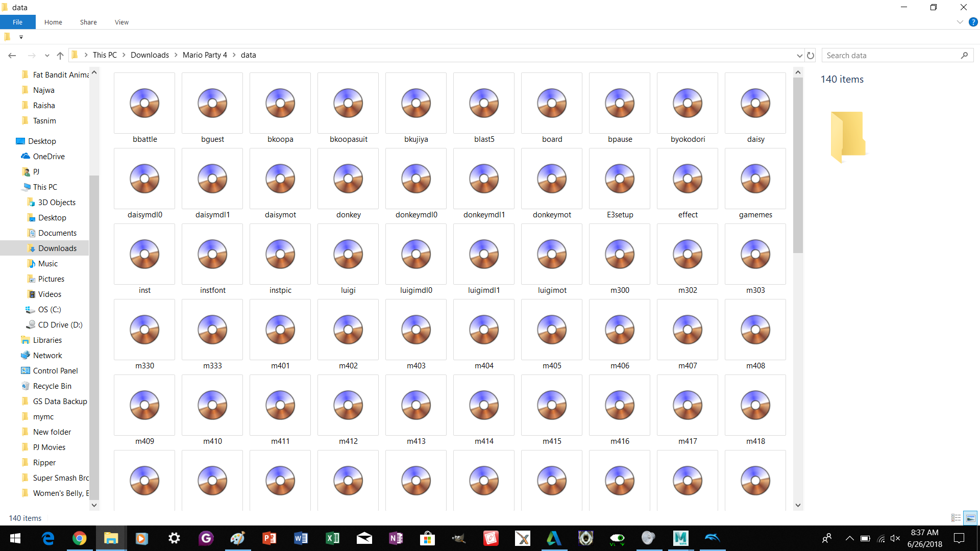The image size is (980, 551).
Task: Open recent locations dropdown
Action: (x=47, y=55)
